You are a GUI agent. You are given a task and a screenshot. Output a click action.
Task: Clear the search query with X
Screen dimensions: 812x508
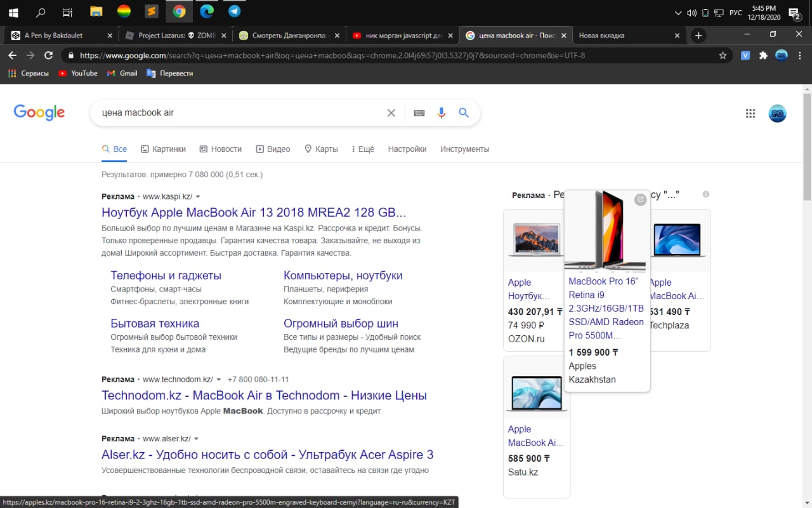(391, 112)
